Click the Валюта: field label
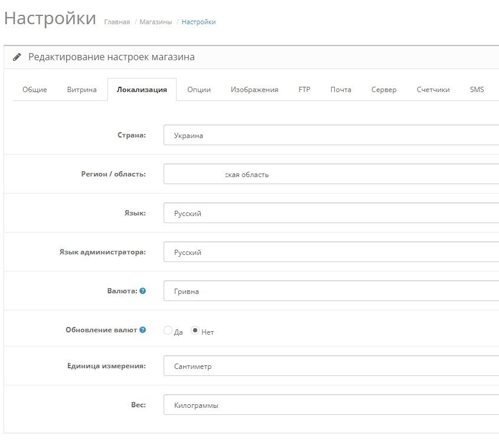499x448 pixels. point(122,291)
